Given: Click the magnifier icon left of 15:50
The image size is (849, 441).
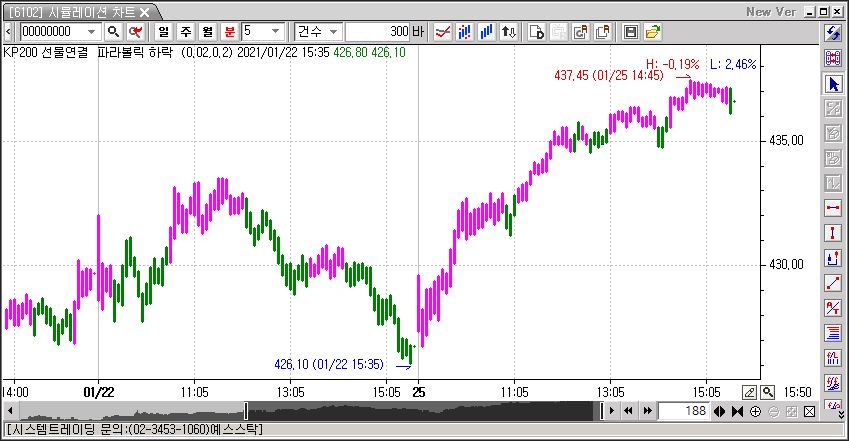Looking at the screenshot, I should [768, 392].
